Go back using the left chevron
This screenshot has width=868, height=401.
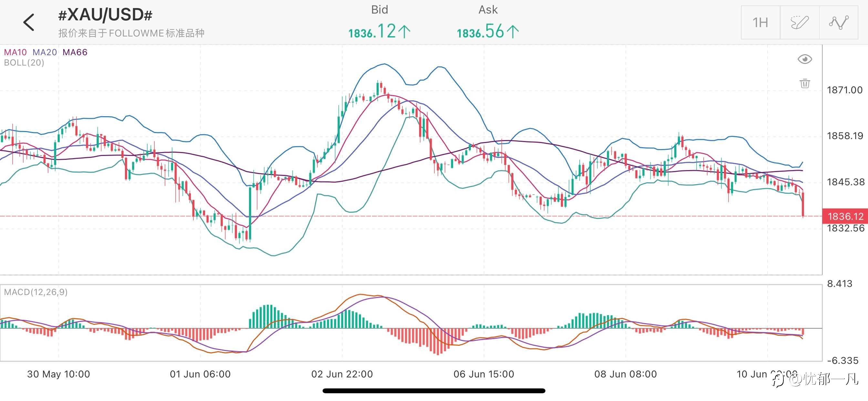click(x=29, y=22)
